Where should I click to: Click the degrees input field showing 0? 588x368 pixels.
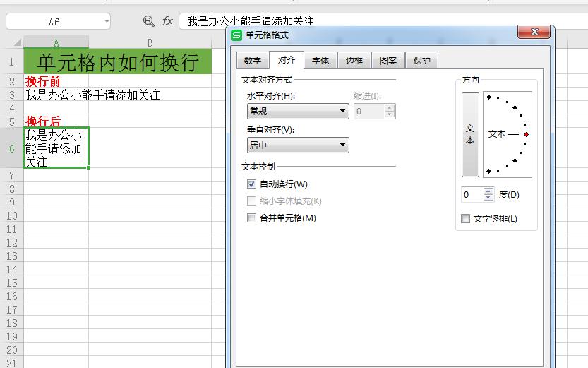[472, 195]
